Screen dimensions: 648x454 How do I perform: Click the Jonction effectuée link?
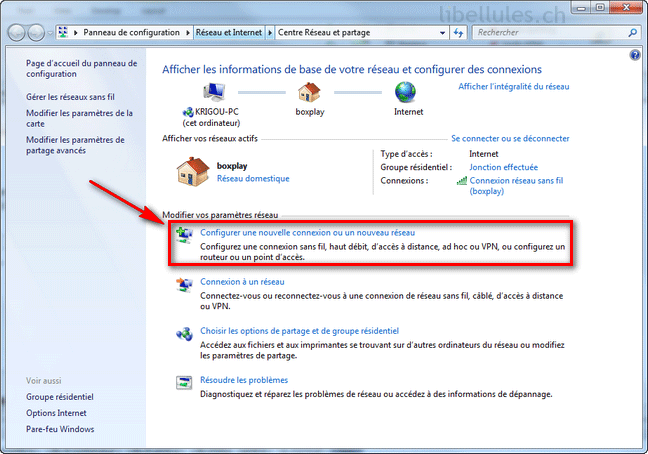[503, 167]
